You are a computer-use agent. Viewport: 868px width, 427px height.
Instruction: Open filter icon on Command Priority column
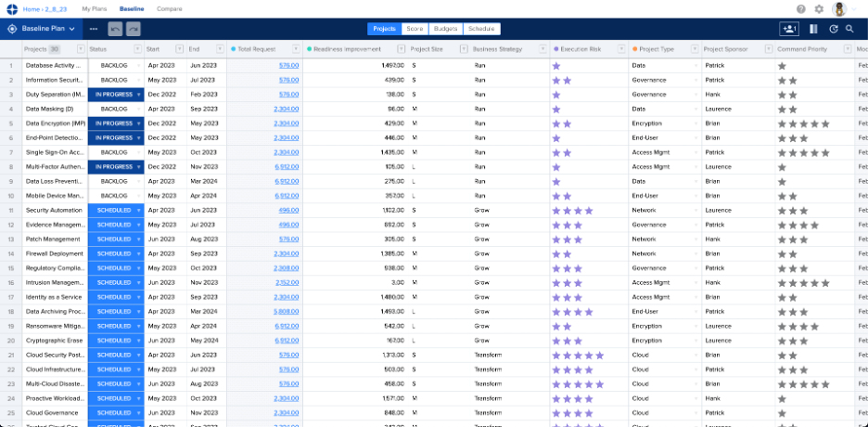(x=848, y=49)
